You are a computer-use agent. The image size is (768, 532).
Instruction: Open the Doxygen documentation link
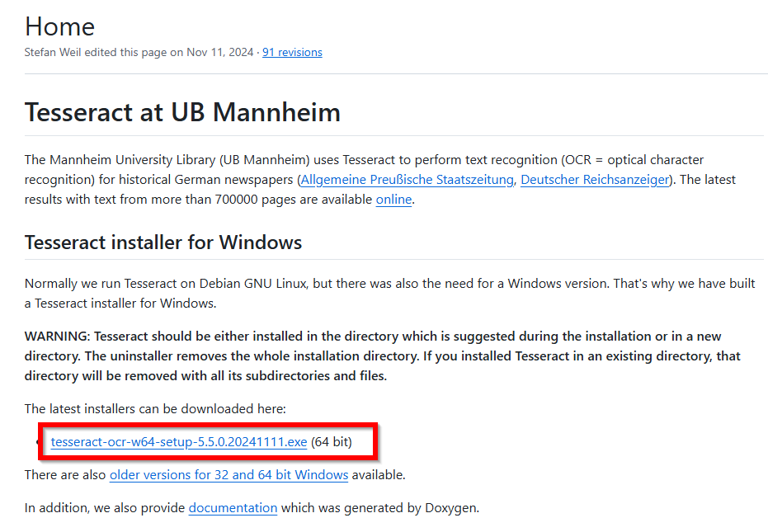tap(233, 508)
